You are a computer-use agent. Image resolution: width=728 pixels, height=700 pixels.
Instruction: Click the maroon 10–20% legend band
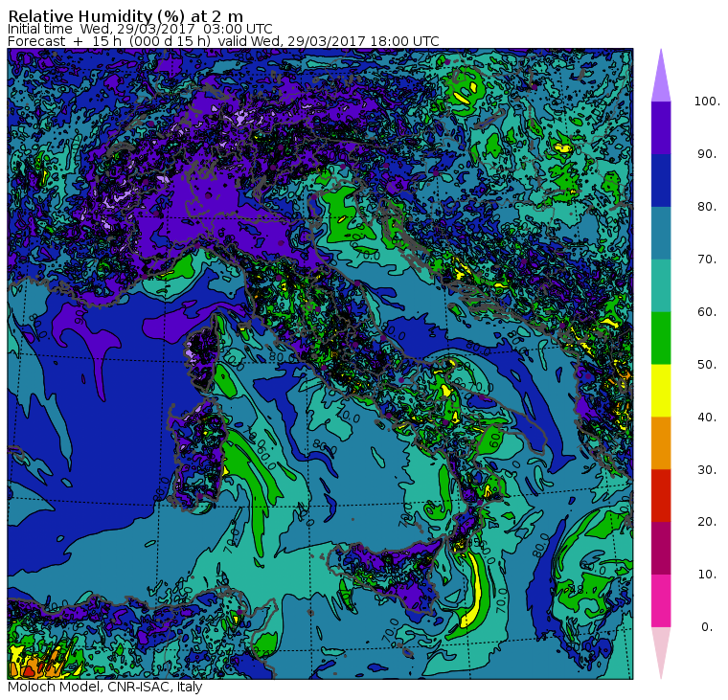(661, 548)
